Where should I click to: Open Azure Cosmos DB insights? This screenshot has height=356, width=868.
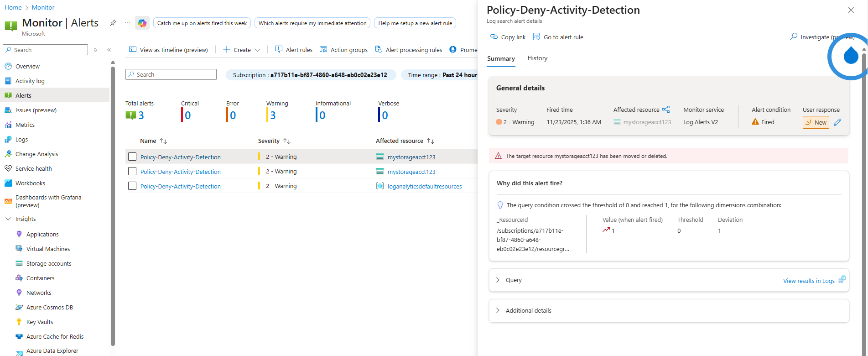[49, 307]
